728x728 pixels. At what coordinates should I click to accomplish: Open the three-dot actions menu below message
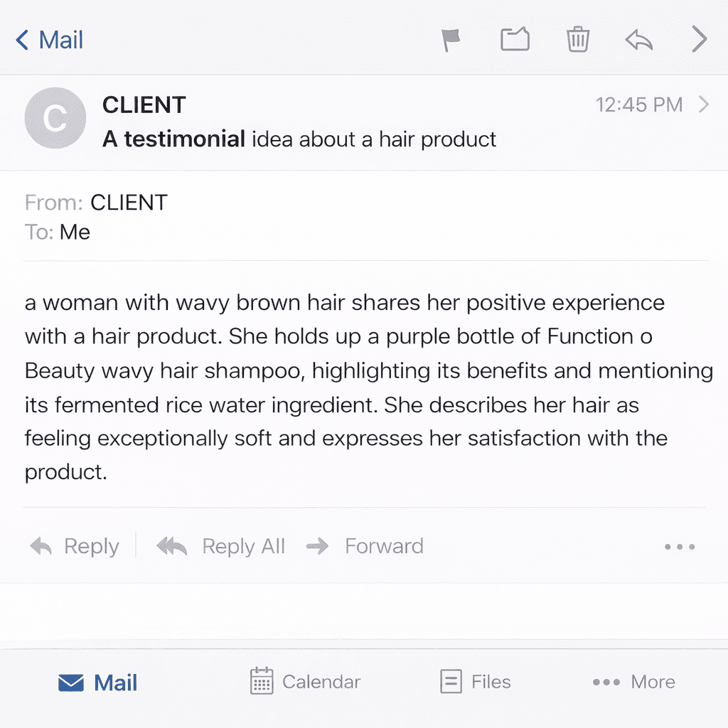[679, 547]
